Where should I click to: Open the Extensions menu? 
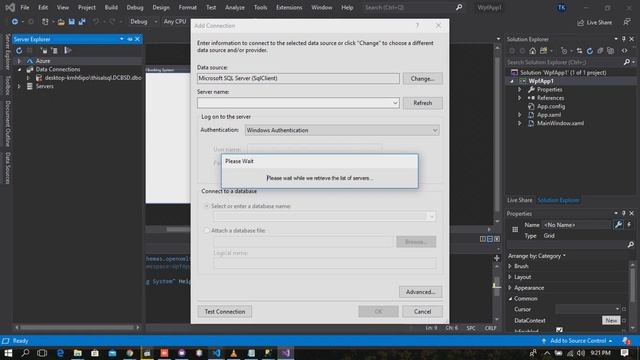pyautogui.click(x=289, y=7)
